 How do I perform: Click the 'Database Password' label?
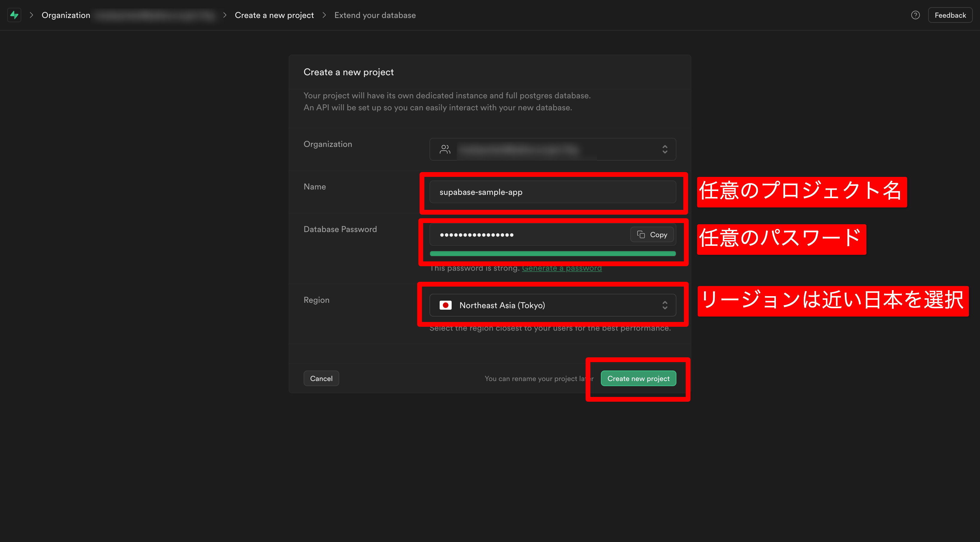click(340, 229)
